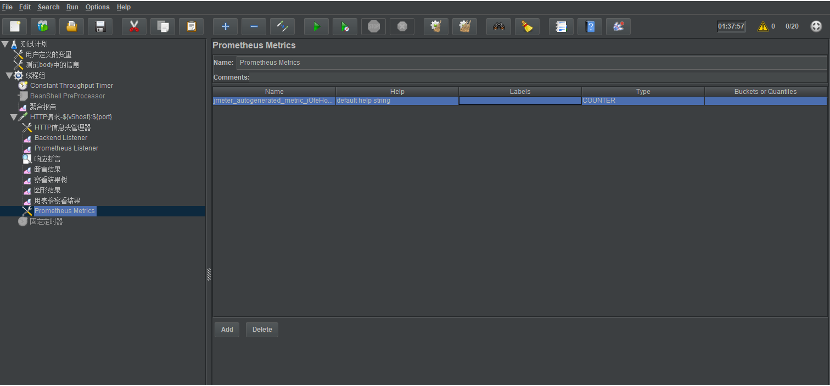This screenshot has height=386, width=830.
Task: Click the Labels column header
Action: [520, 92]
